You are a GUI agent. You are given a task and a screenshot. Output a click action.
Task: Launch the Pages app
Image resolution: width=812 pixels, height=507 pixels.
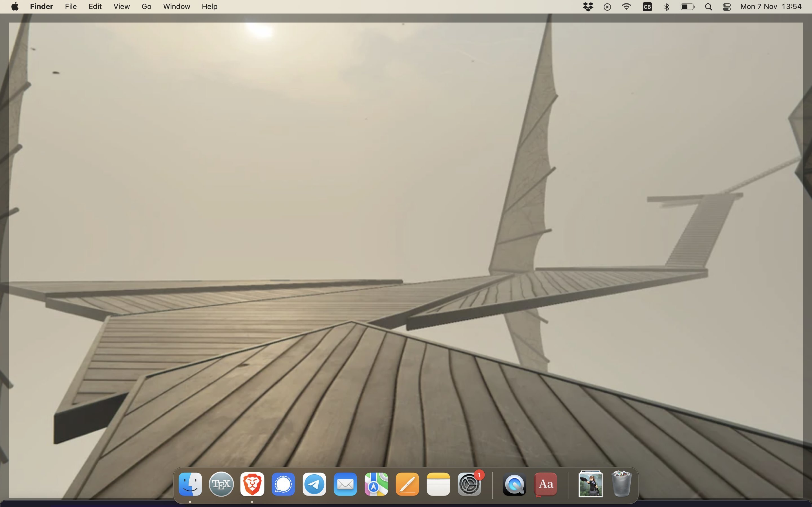[x=407, y=484]
